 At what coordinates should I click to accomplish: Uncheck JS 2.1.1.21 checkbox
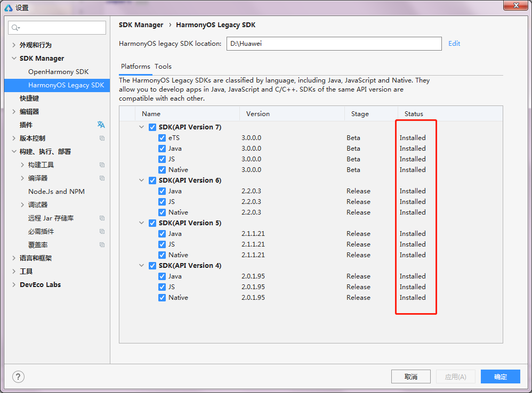[x=162, y=244]
